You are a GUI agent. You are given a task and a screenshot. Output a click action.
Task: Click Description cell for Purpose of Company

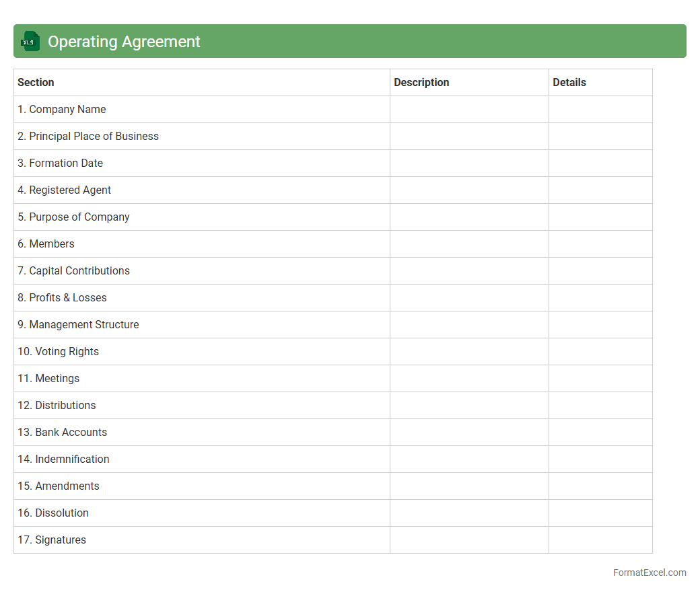coord(469,217)
